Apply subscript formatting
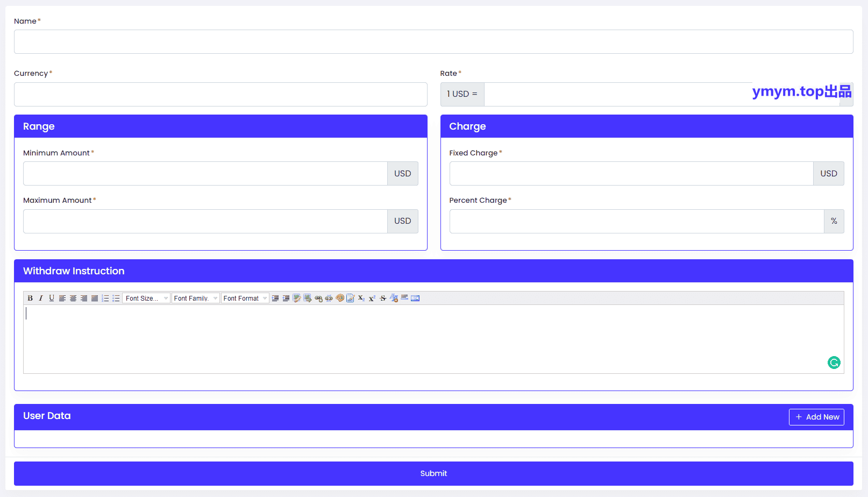 (361, 298)
